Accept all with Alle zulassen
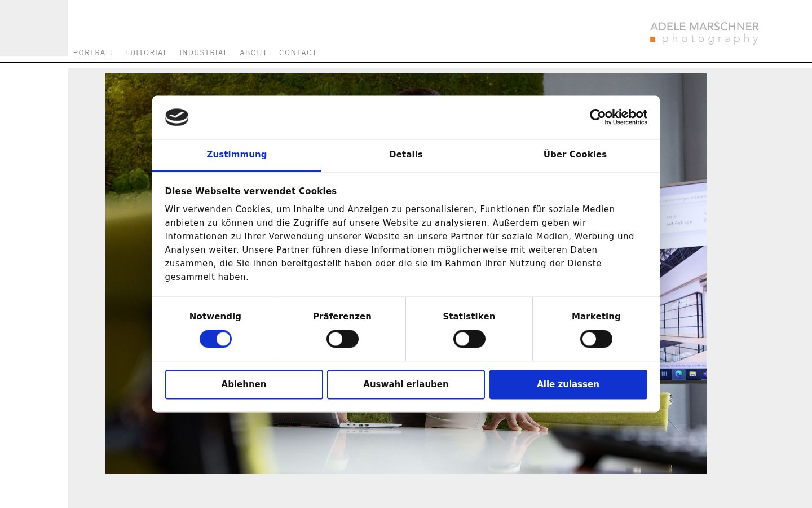812x508 pixels. (568, 384)
